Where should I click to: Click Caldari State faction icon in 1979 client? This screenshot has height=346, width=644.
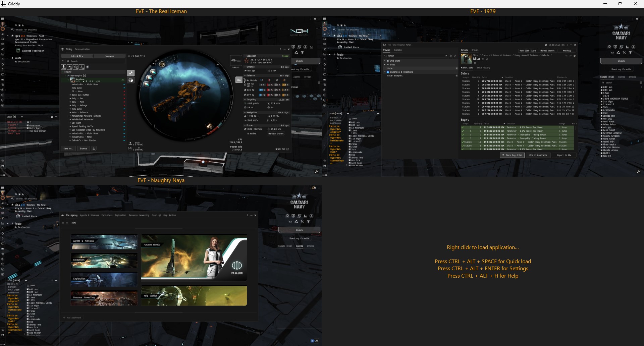340,47
